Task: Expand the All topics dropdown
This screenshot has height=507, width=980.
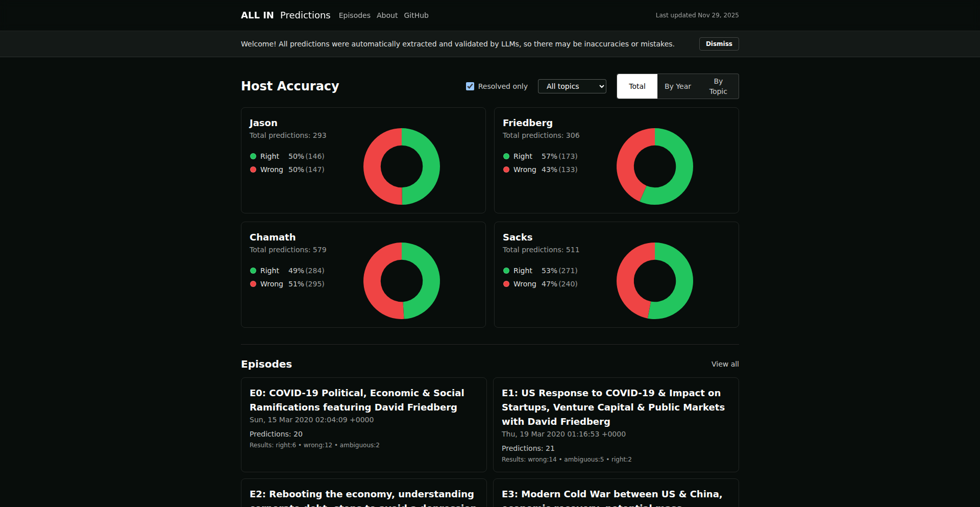Action: [572, 86]
